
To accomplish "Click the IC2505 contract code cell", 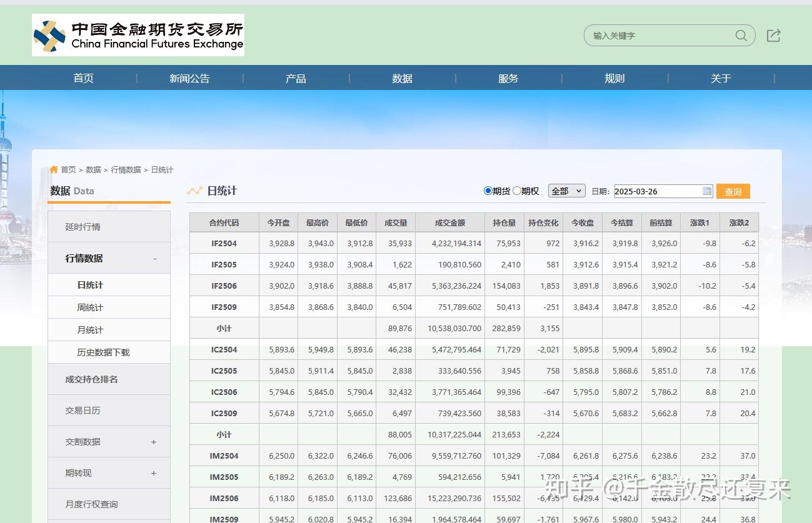I will (224, 371).
